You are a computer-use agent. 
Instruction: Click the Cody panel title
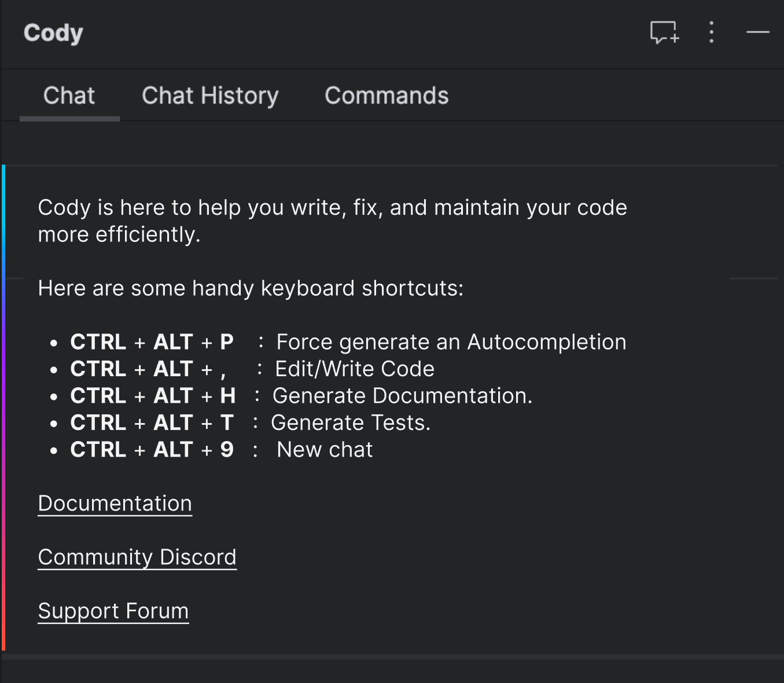point(53,33)
